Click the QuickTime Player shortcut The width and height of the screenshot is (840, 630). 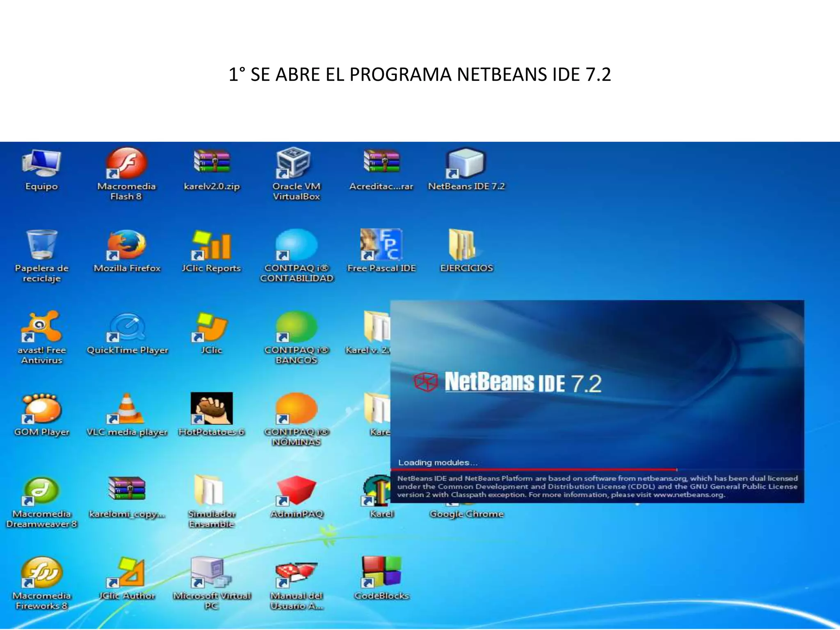[x=126, y=327]
